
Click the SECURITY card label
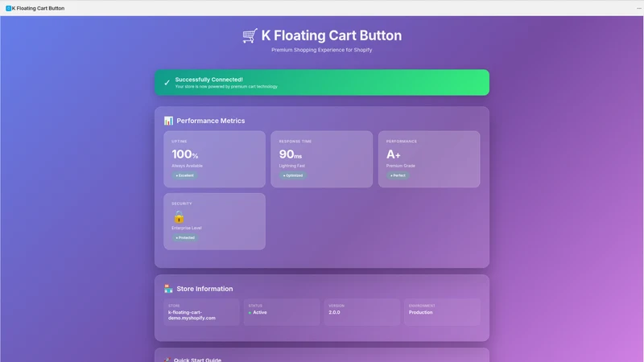182,204
